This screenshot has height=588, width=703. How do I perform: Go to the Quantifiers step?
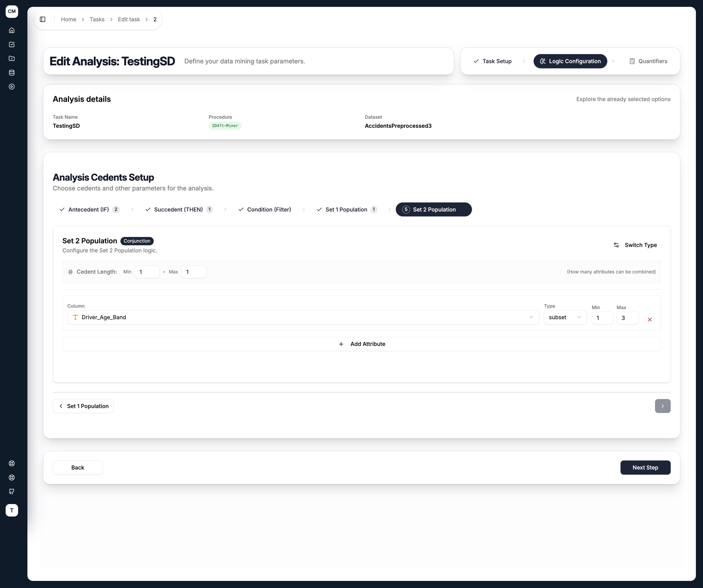648,61
